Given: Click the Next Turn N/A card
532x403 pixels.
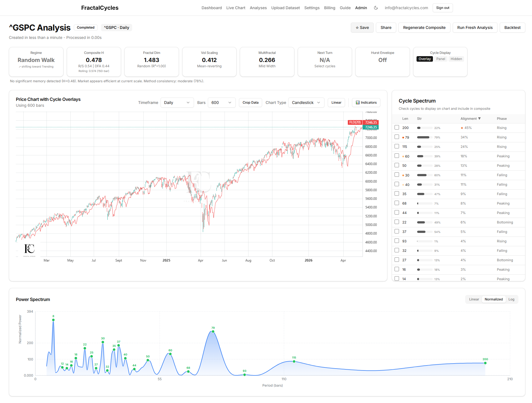Looking at the screenshot, I should (325, 62).
